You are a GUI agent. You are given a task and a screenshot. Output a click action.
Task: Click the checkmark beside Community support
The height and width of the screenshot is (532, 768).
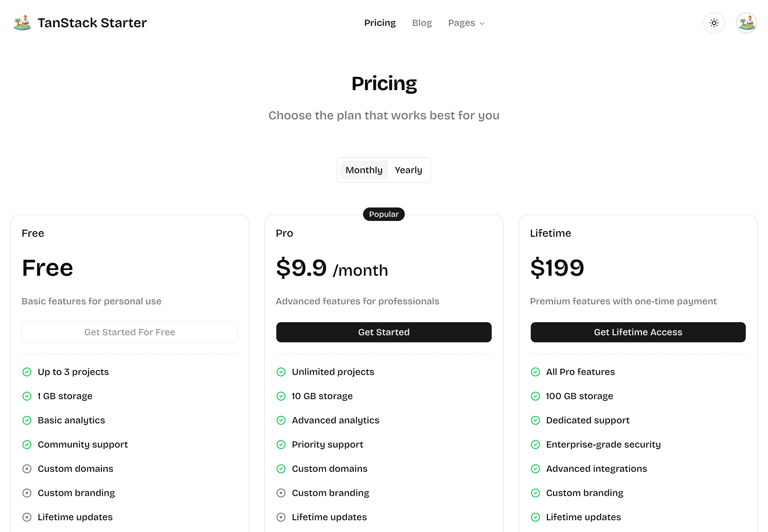(x=27, y=445)
